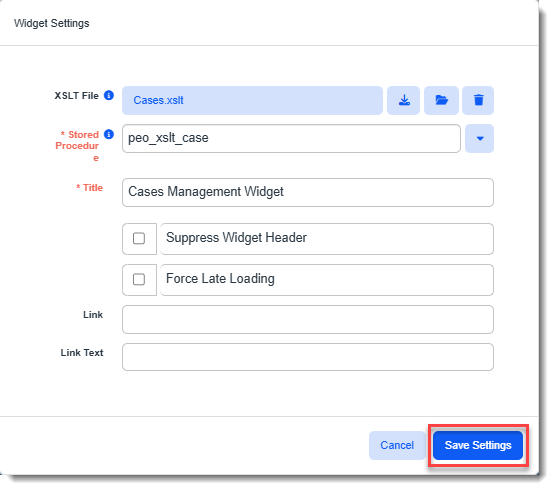Show info tooltip for XSLT File
Viewport: 554px width, 490px height.
[109, 95]
